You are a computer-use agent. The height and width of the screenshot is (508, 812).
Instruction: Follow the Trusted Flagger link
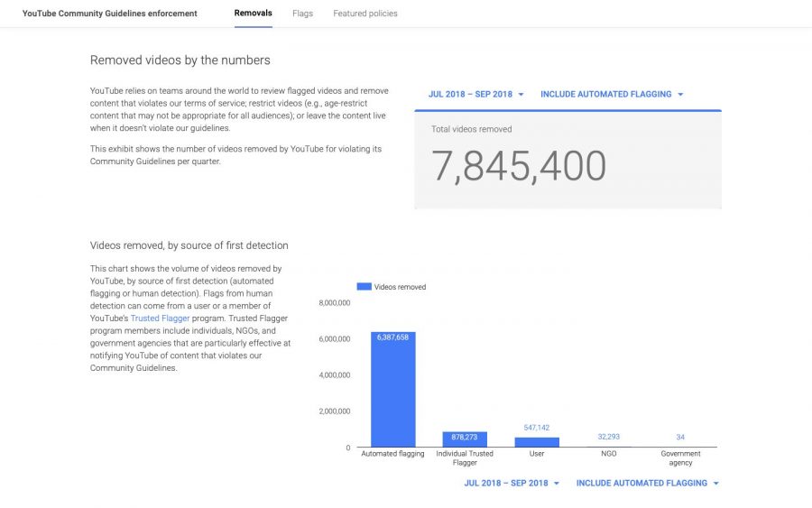160,318
